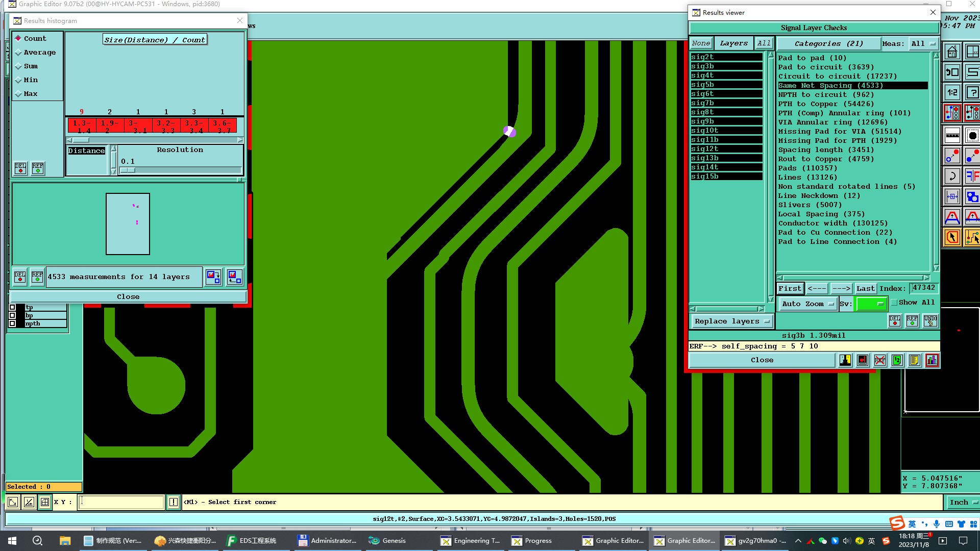The height and width of the screenshot is (551, 980).
Task: Click the Home view icon
Action: [x=952, y=52]
